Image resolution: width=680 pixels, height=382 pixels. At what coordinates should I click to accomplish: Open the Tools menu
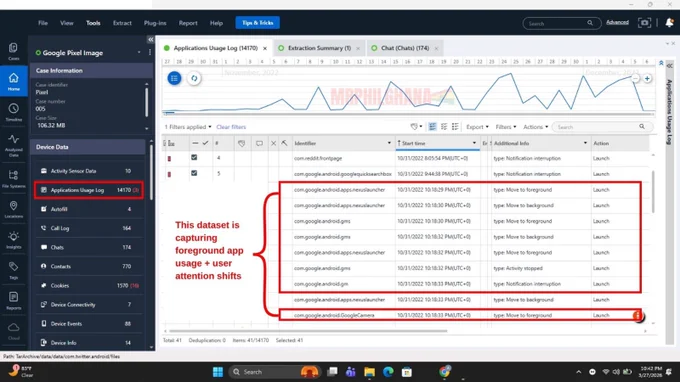point(93,23)
